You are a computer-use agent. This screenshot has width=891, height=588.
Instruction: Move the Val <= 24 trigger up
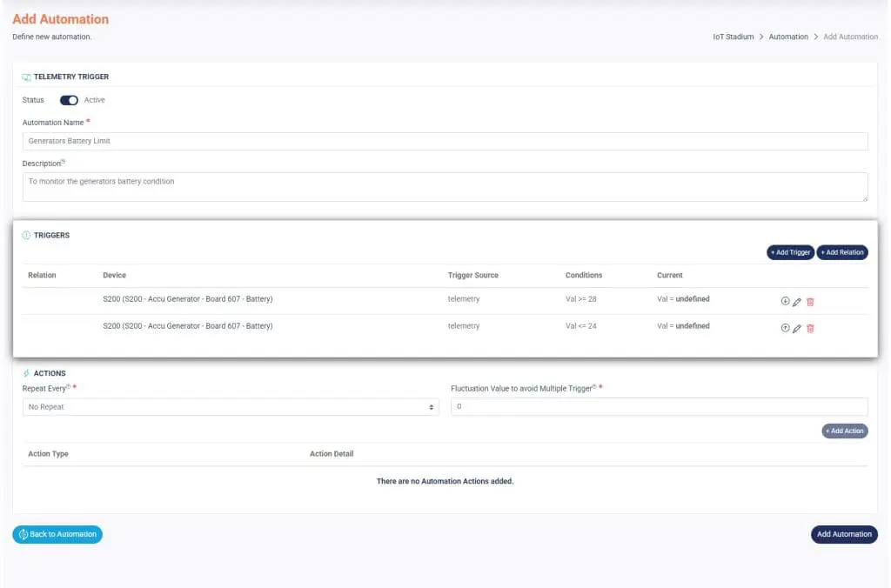coord(785,328)
